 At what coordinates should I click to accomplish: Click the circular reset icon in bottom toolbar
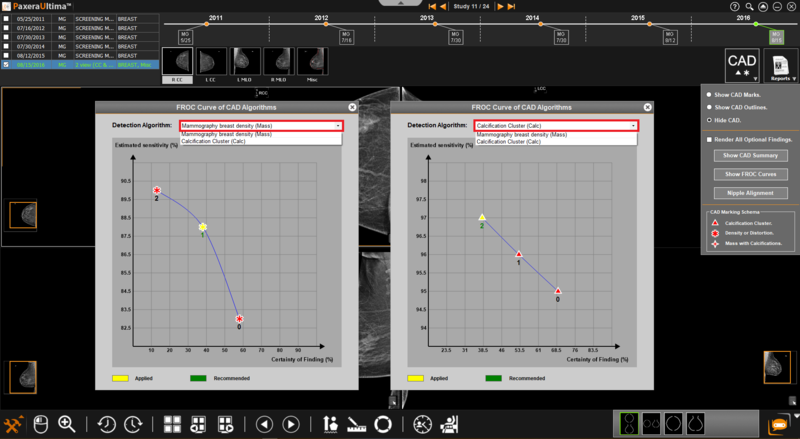coord(382,424)
